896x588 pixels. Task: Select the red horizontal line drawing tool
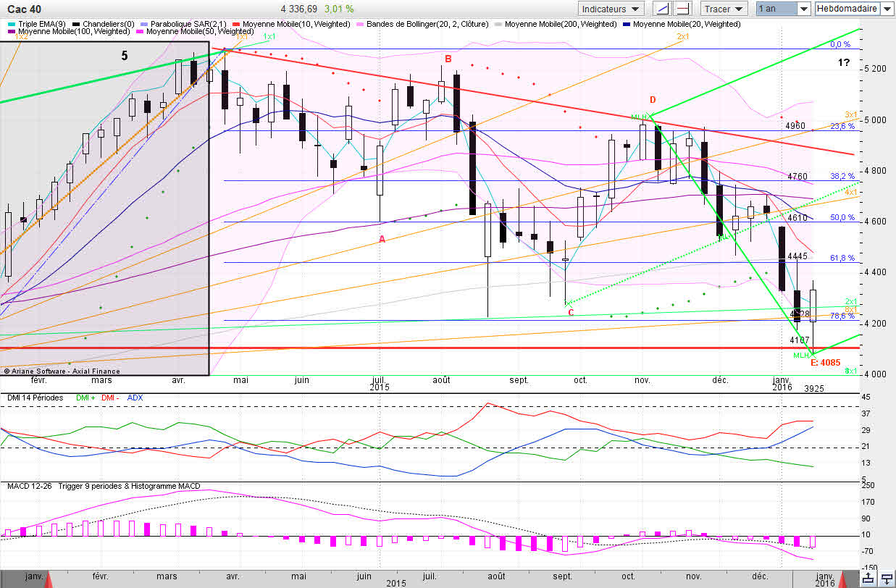(684, 9)
